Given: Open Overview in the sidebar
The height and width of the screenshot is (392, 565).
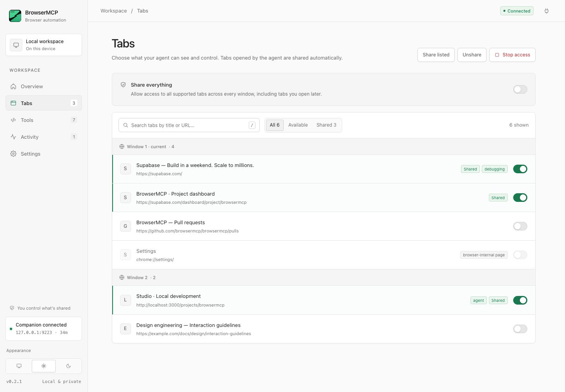Looking at the screenshot, I should pyautogui.click(x=44, y=86).
